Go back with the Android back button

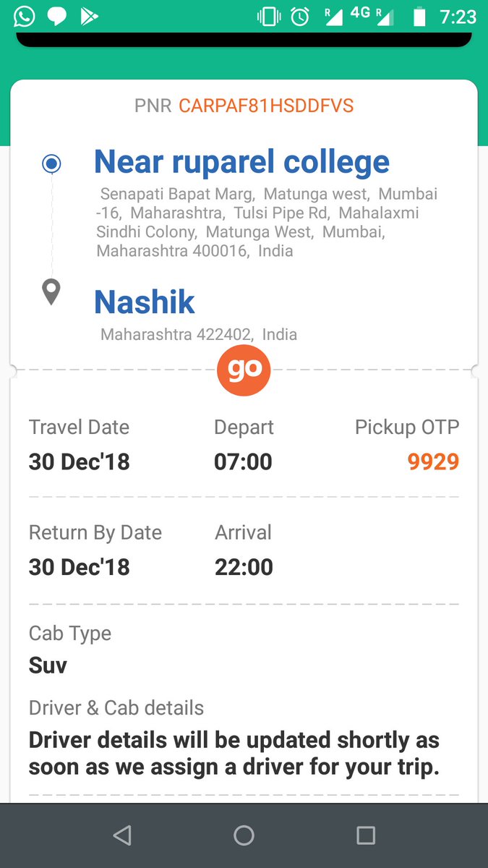122,835
